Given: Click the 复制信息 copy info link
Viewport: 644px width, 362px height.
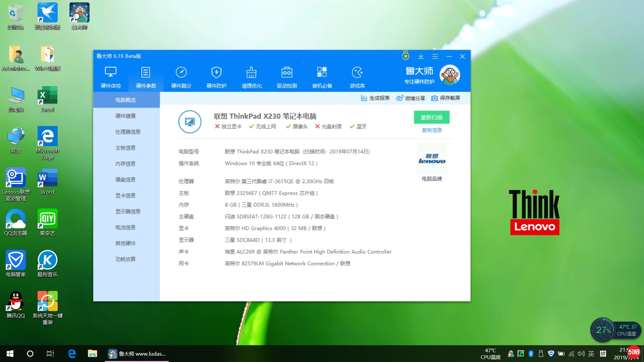Looking at the screenshot, I should [432, 130].
